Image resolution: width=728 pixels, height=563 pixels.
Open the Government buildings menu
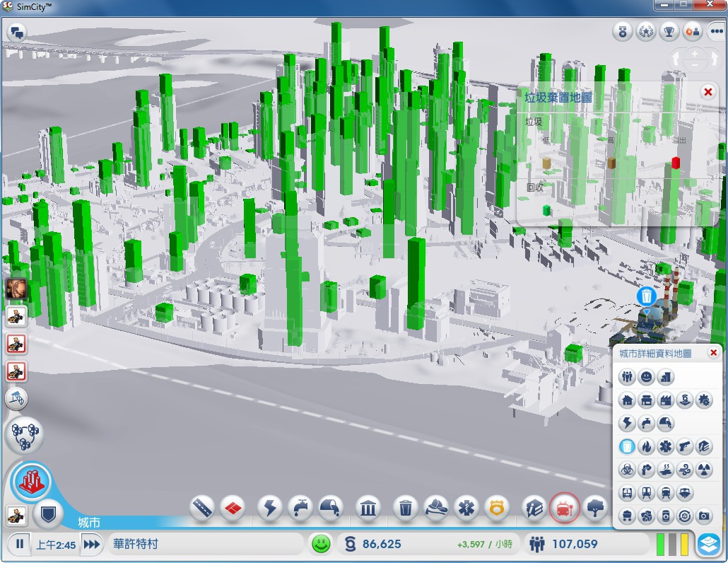coord(368,507)
